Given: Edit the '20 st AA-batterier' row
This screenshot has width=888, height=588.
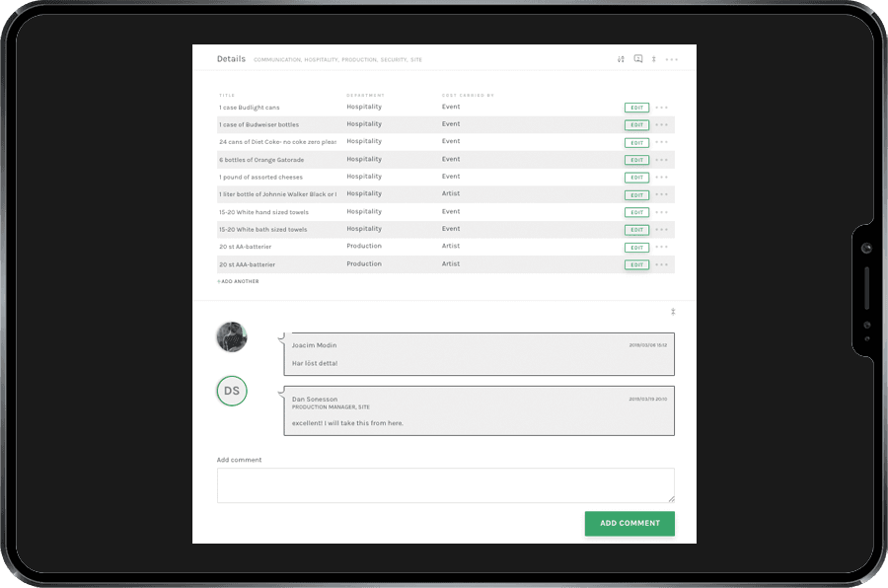Looking at the screenshot, I should pos(636,247).
